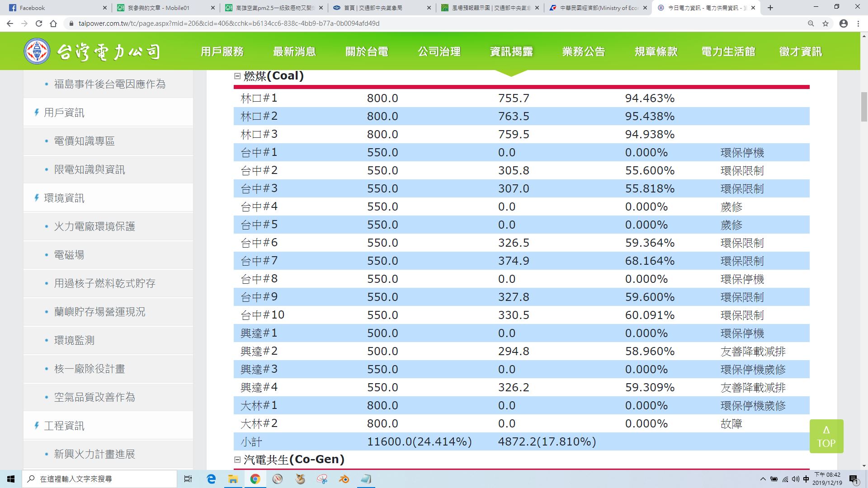Open the 電力生活館 menu
This screenshot has height=488, width=868.
tap(728, 52)
